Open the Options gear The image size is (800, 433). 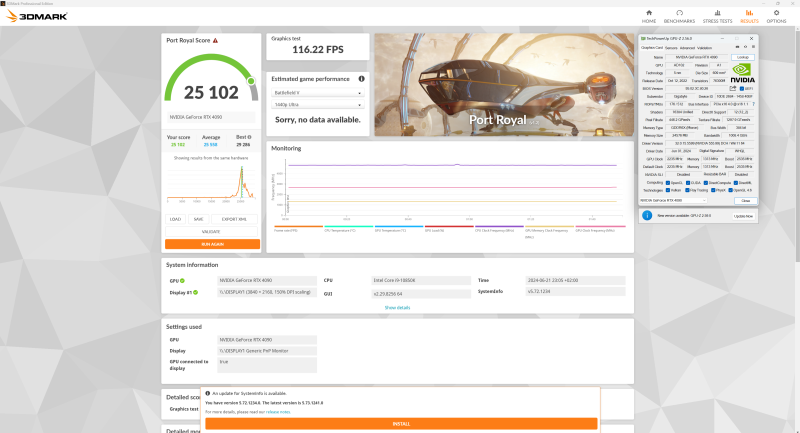[x=776, y=14]
